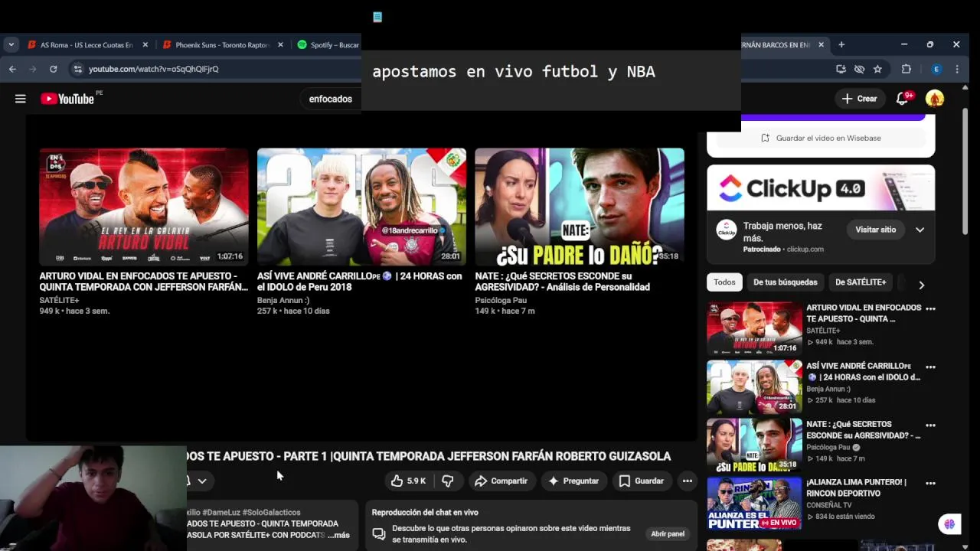This screenshot has height=551, width=980.
Task: Click the install app icon in address bar
Action: point(841,69)
